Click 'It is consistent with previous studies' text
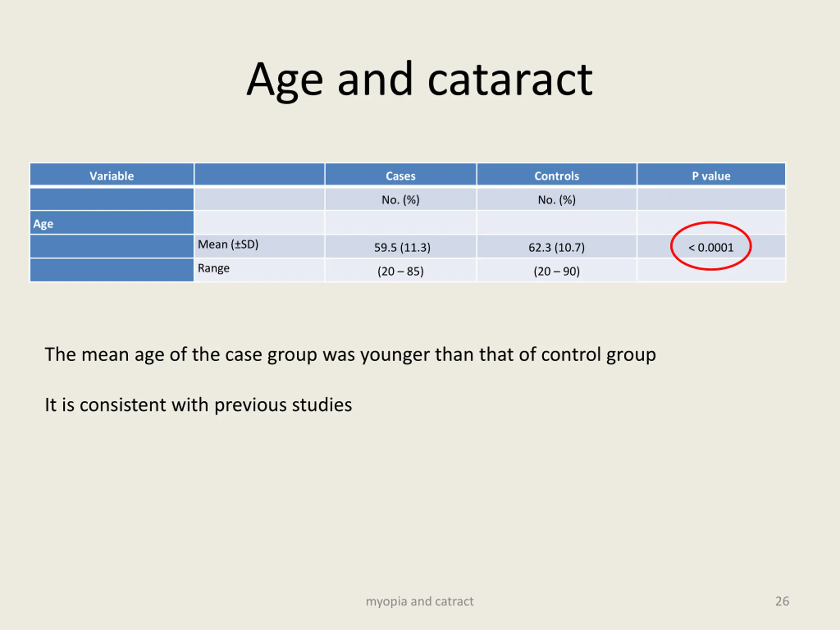 coord(198,405)
